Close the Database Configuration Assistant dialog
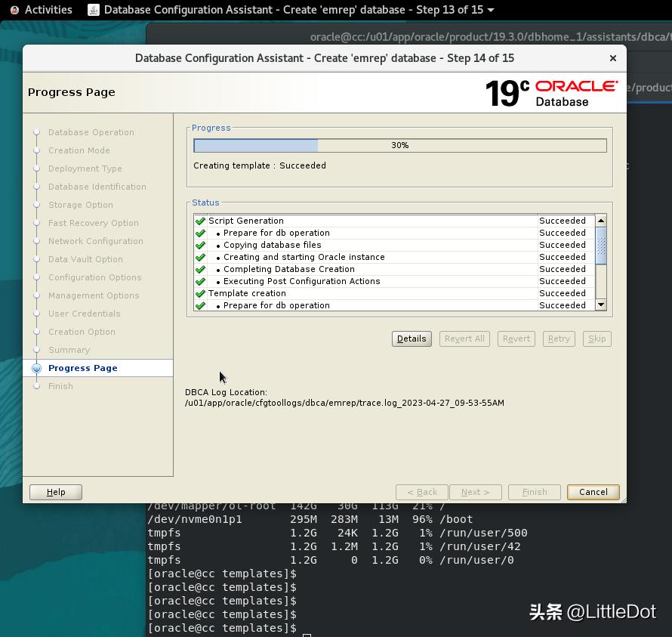 tap(613, 58)
